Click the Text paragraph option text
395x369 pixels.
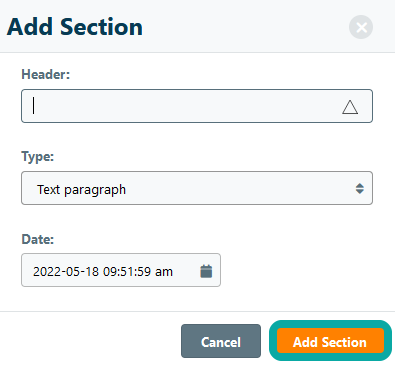(x=82, y=190)
